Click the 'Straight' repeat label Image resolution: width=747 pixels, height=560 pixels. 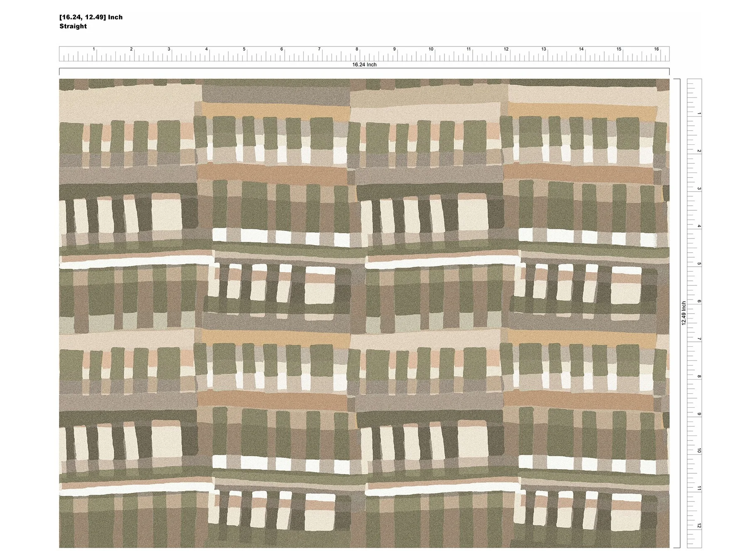click(x=73, y=26)
